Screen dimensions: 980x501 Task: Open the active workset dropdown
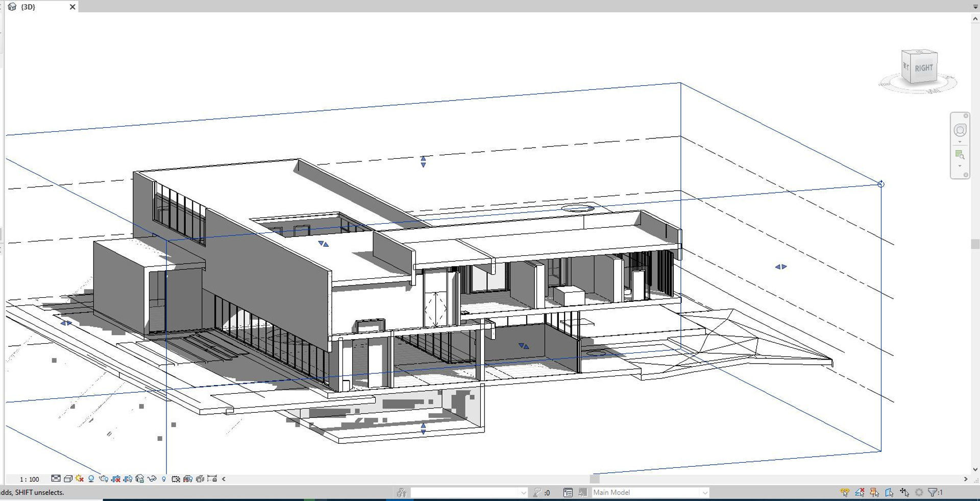(x=469, y=492)
